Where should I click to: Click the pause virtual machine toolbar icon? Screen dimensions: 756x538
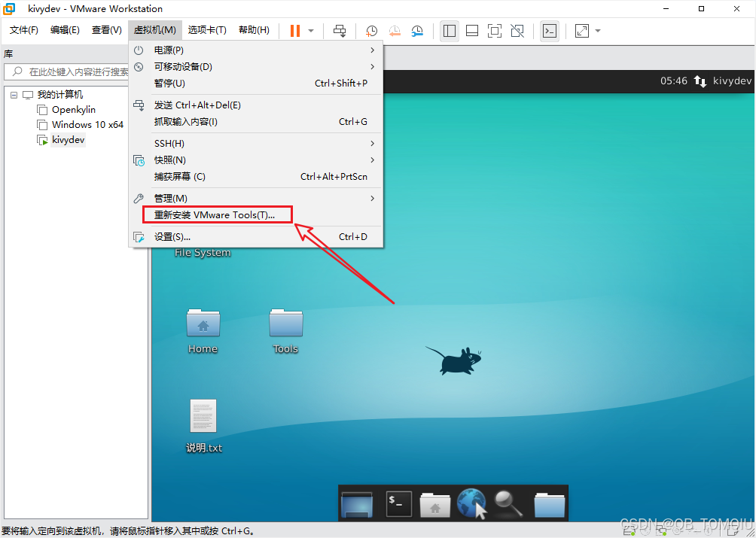pyautogui.click(x=294, y=31)
